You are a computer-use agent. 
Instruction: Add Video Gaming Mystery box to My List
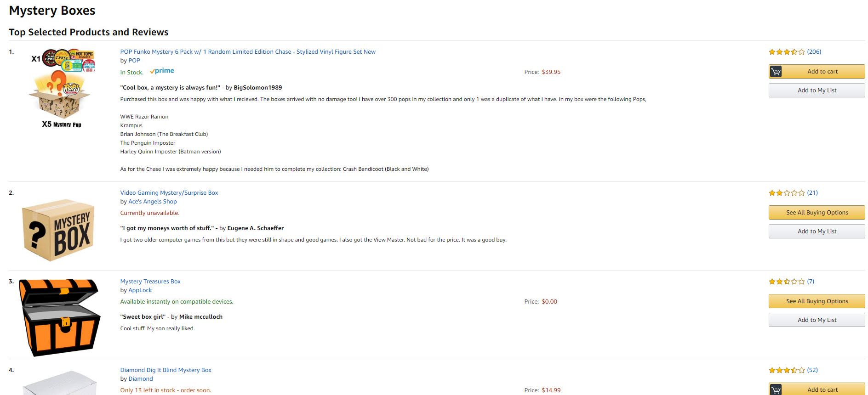[x=817, y=231]
